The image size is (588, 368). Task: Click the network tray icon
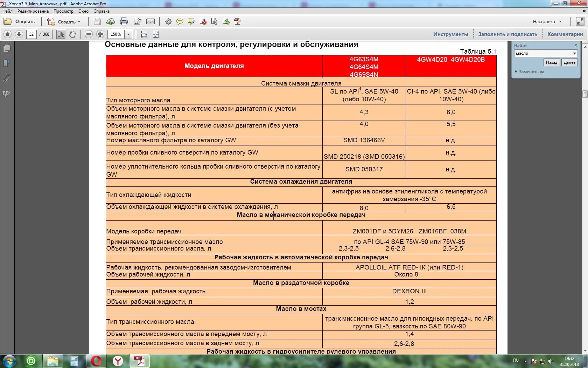[x=542, y=361]
